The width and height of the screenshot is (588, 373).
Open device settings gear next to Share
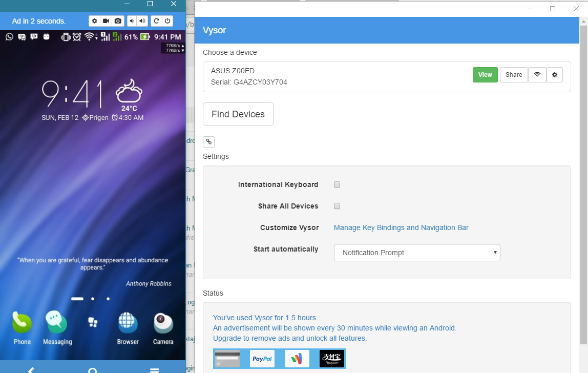(x=555, y=74)
